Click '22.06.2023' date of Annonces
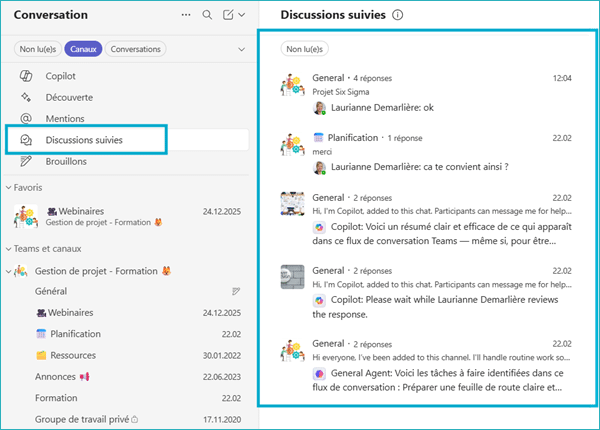Image resolution: width=600 pixels, height=430 pixels. 222,377
